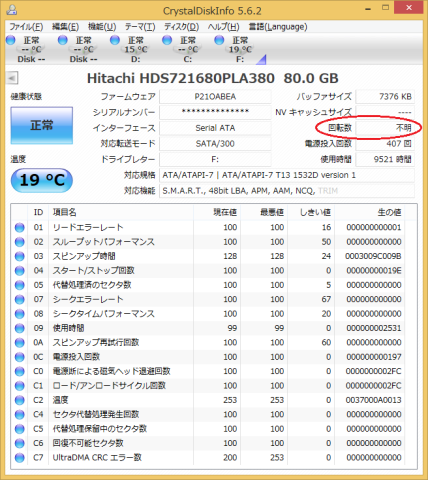
Task: Click status icon for attribute 0A スピンアップ再試行回数
Action: click(x=20, y=343)
